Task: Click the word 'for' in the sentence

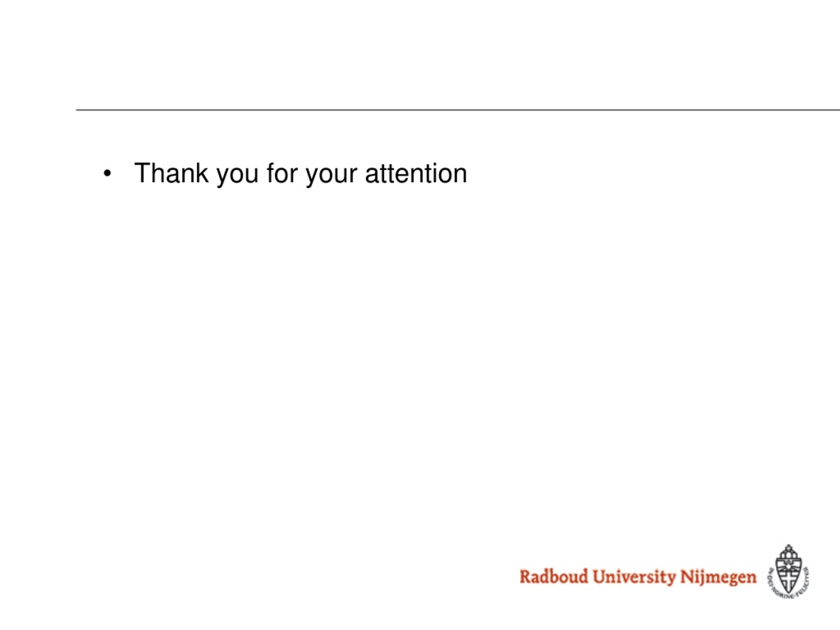Action: [282, 173]
